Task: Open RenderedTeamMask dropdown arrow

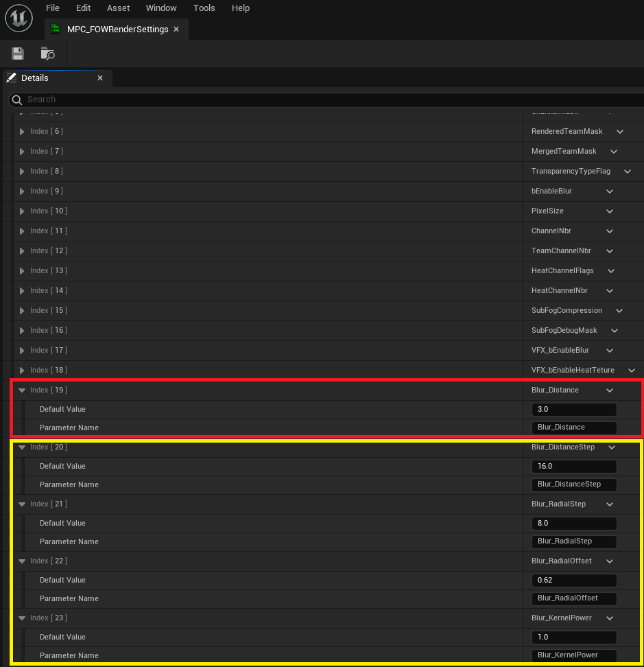Action: 620,132
